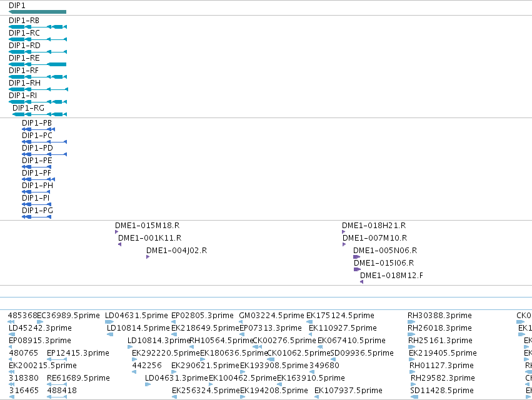Select the DIP1-RE transcript glyph
Screen dimensions: 532x400
pyautogui.click(x=38, y=64)
